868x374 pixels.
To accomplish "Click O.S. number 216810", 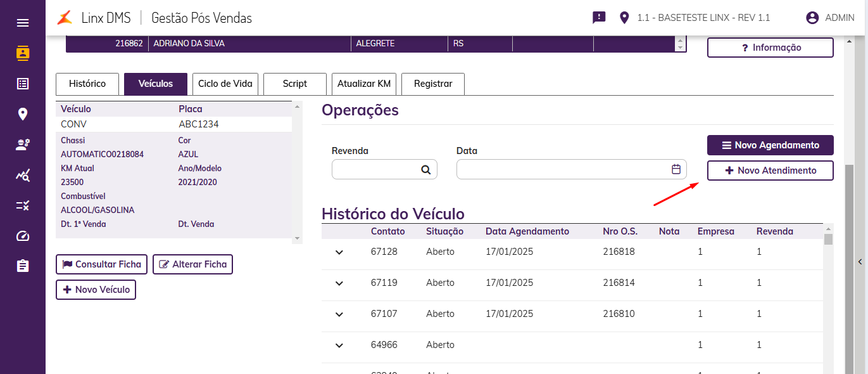I will click(619, 314).
